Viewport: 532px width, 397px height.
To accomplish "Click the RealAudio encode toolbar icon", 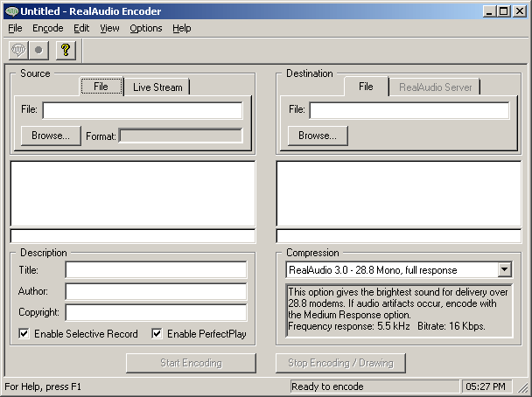I will (18, 50).
